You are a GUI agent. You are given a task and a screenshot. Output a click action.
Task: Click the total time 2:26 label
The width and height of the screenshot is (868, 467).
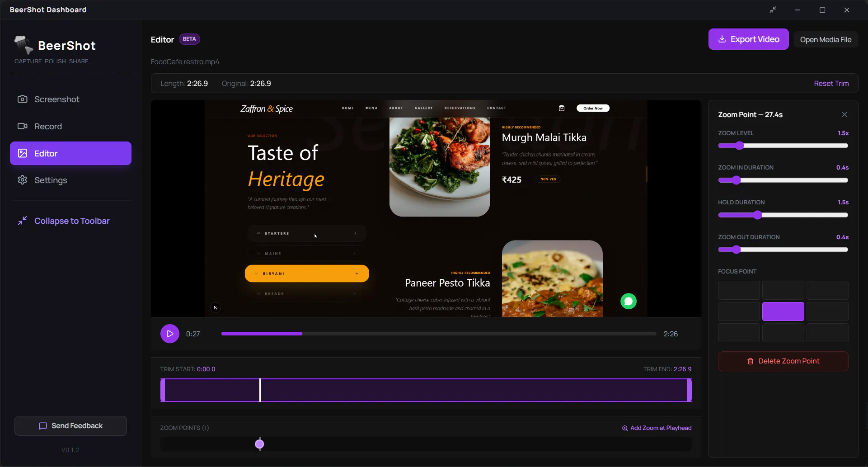pyautogui.click(x=671, y=334)
